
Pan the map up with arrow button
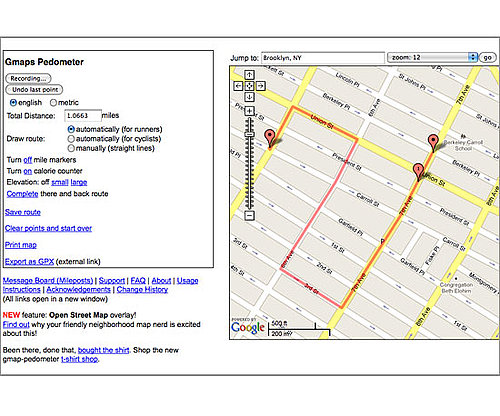click(249, 75)
